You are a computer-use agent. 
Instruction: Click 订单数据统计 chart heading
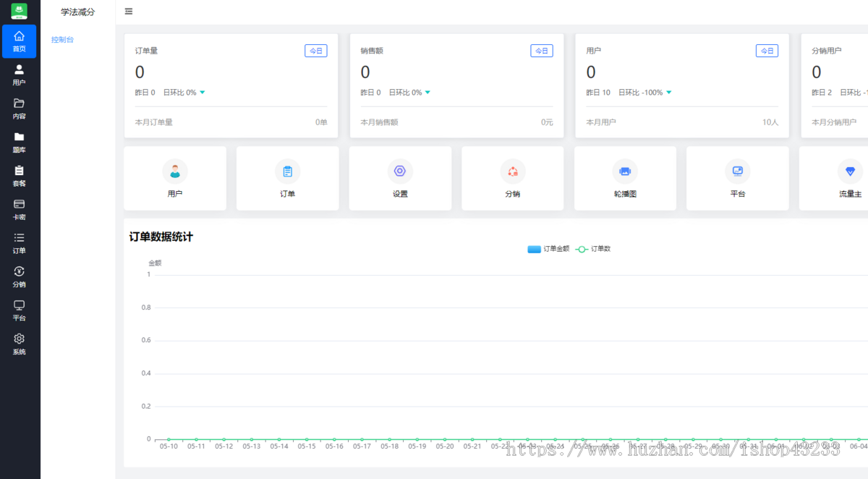point(161,237)
